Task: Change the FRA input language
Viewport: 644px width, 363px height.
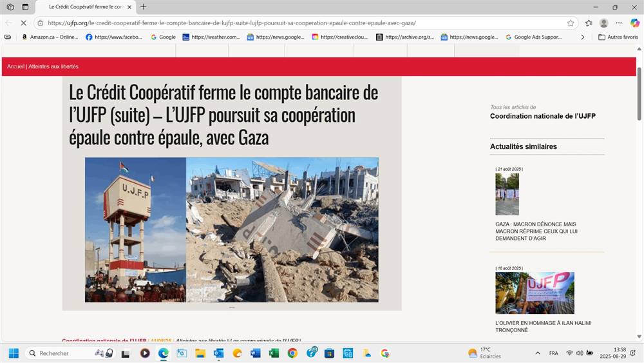Action: (x=554, y=353)
